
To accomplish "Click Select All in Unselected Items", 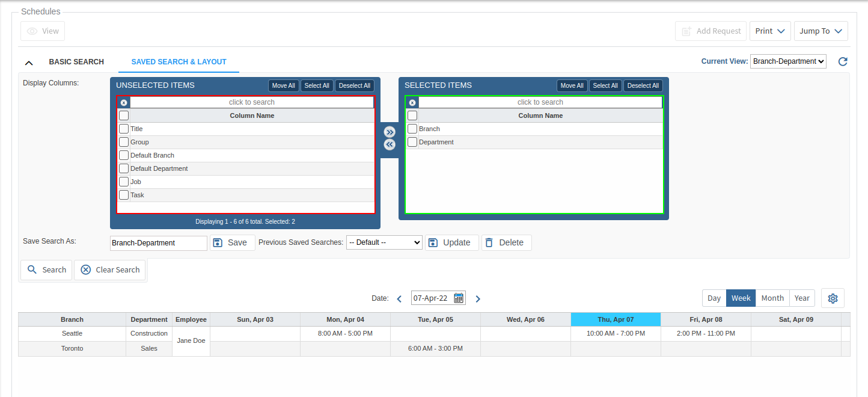I will click(x=317, y=85).
